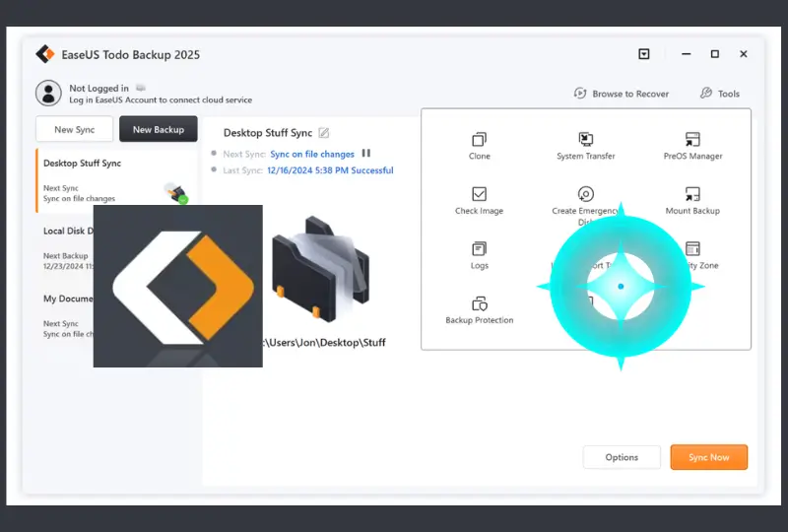Open PreOS Manager
The image size is (788, 532).
coord(692,146)
